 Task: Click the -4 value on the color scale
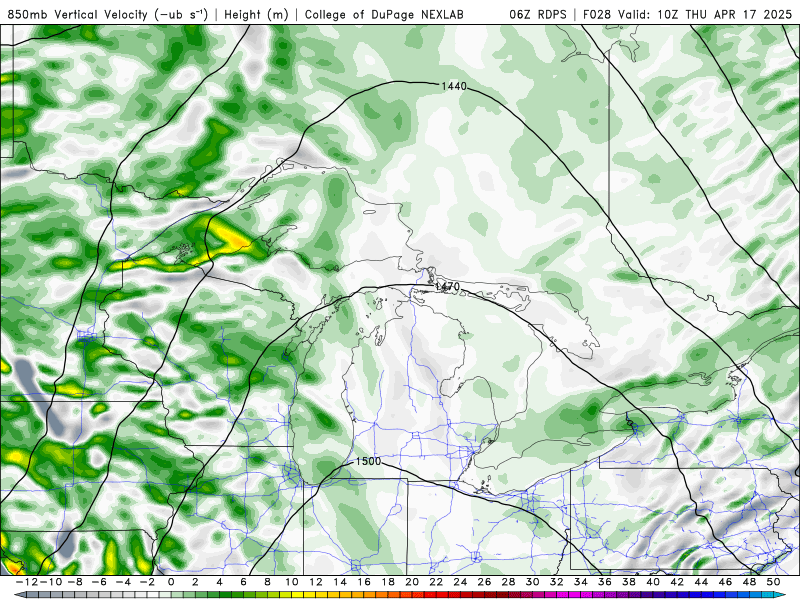tap(123, 582)
